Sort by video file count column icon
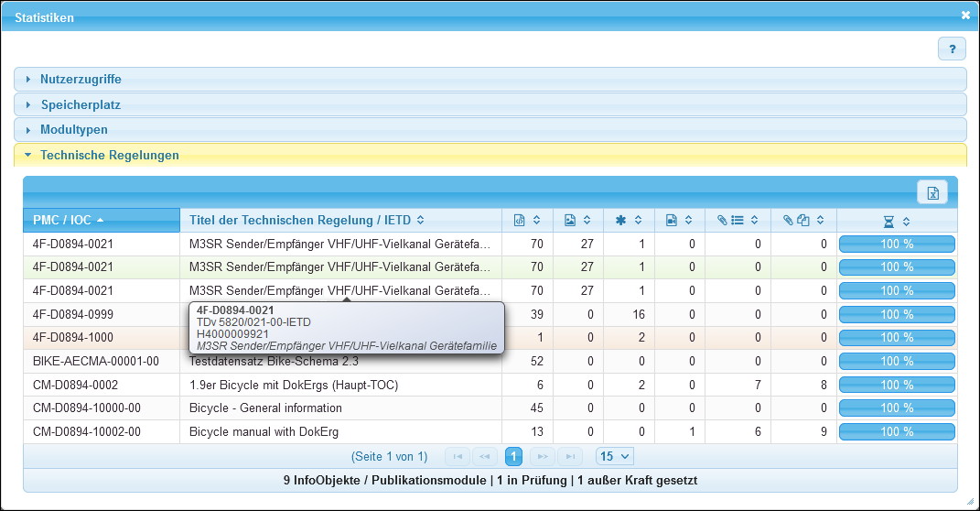Screen dimensions: 980x511 pyautogui.click(x=671, y=220)
